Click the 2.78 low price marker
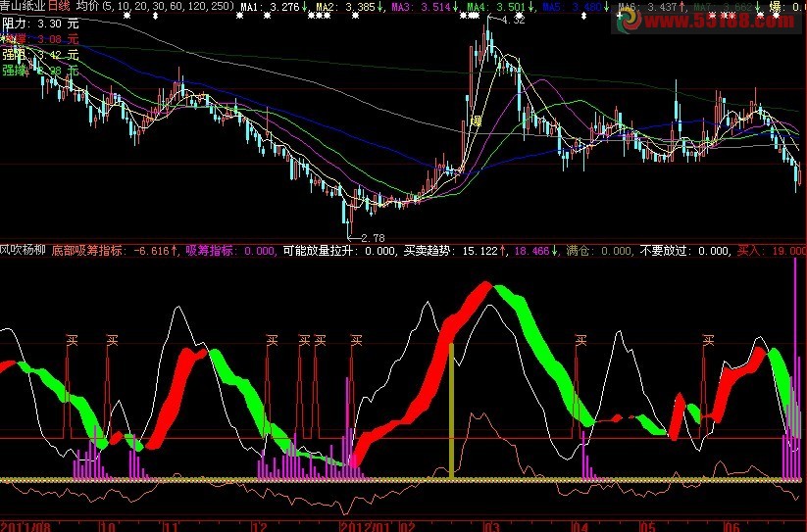 click(x=373, y=238)
